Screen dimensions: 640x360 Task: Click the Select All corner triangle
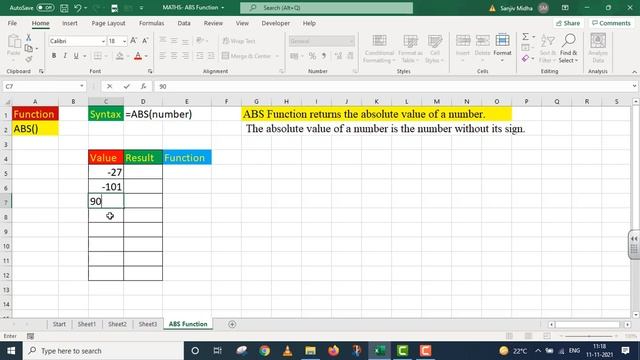click(x=6, y=101)
